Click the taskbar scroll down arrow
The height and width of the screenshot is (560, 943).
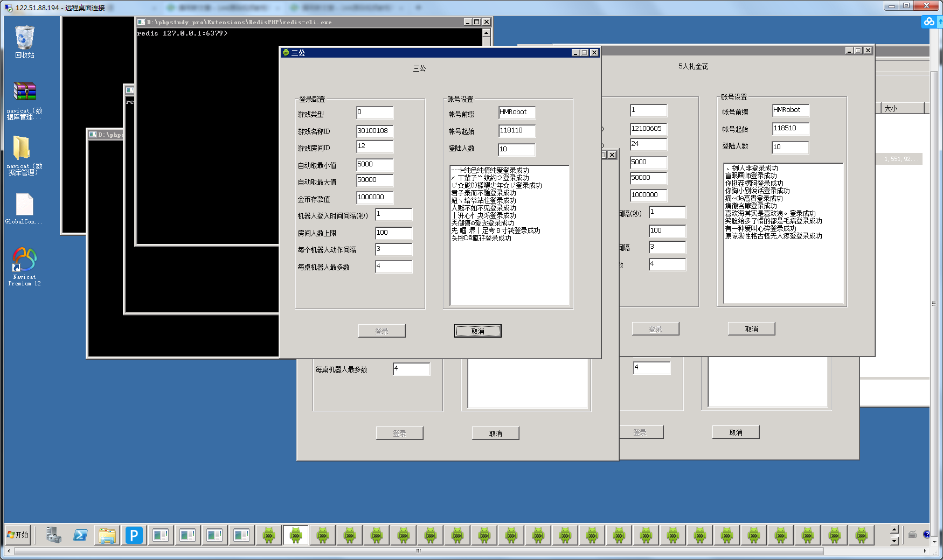pyautogui.click(x=895, y=541)
